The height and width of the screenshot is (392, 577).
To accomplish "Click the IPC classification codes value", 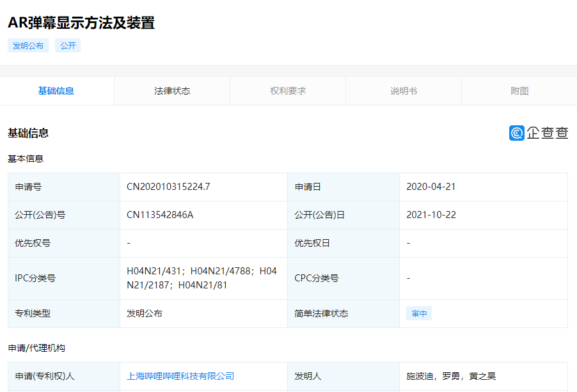I will (x=202, y=278).
